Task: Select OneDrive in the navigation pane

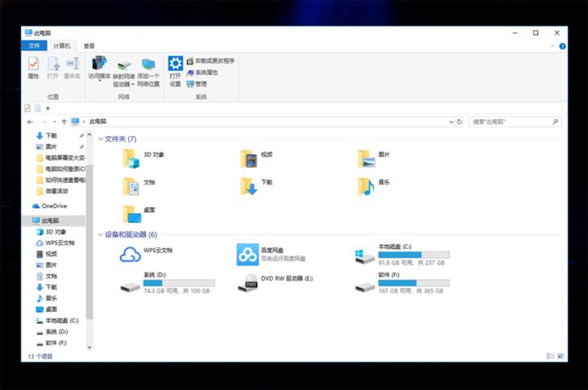Action: click(49, 205)
